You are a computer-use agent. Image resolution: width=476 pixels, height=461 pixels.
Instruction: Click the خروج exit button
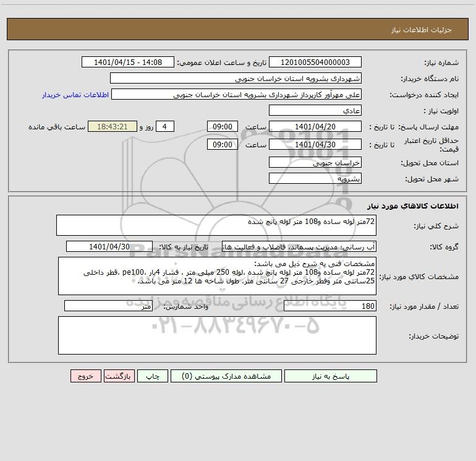point(85,376)
